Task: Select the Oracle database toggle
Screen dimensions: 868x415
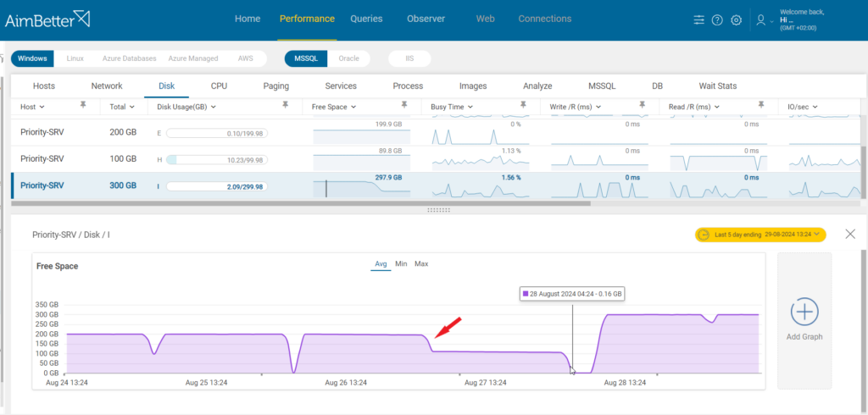Action: 348,58
